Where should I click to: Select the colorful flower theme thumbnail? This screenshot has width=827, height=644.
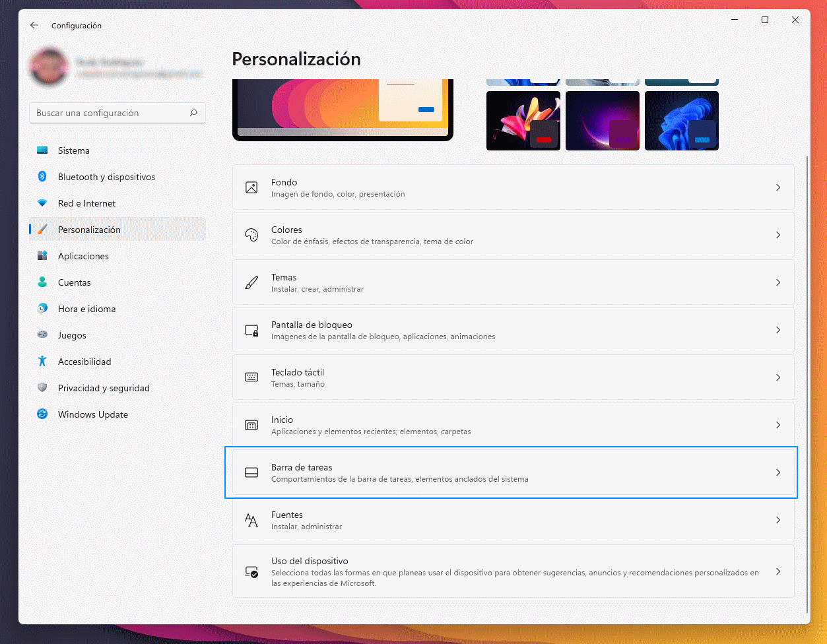[x=523, y=121]
